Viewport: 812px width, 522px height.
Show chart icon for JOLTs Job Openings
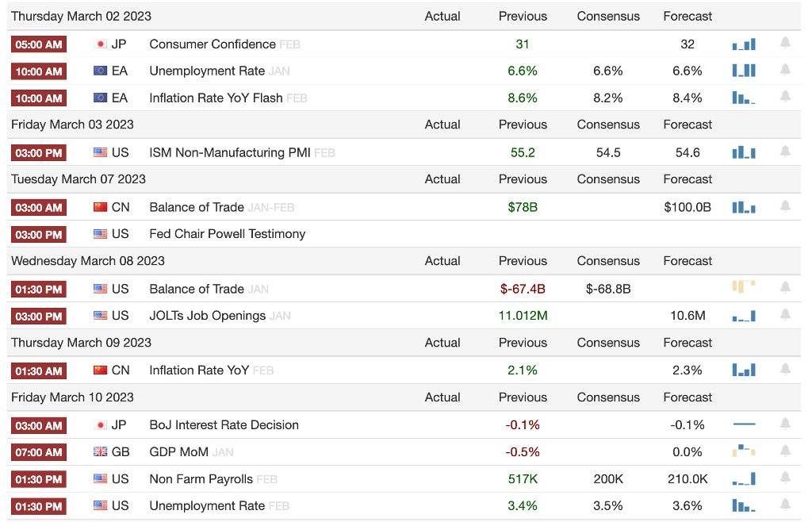[x=744, y=316]
